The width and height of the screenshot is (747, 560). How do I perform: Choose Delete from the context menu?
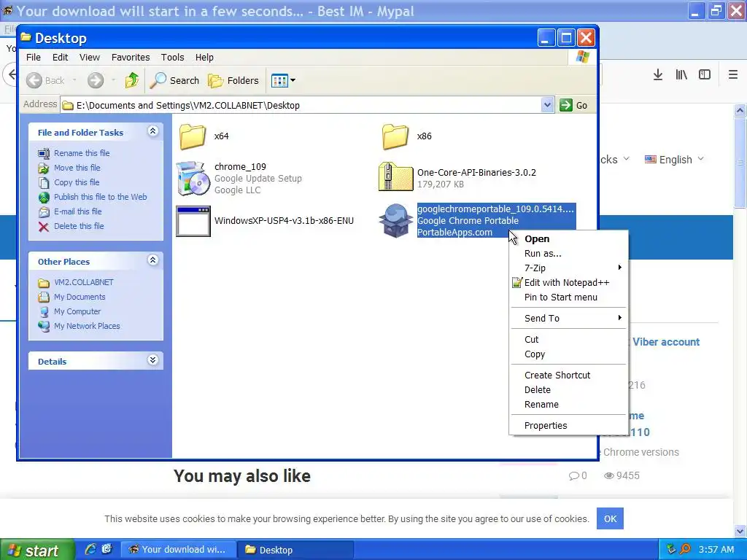pyautogui.click(x=569, y=390)
